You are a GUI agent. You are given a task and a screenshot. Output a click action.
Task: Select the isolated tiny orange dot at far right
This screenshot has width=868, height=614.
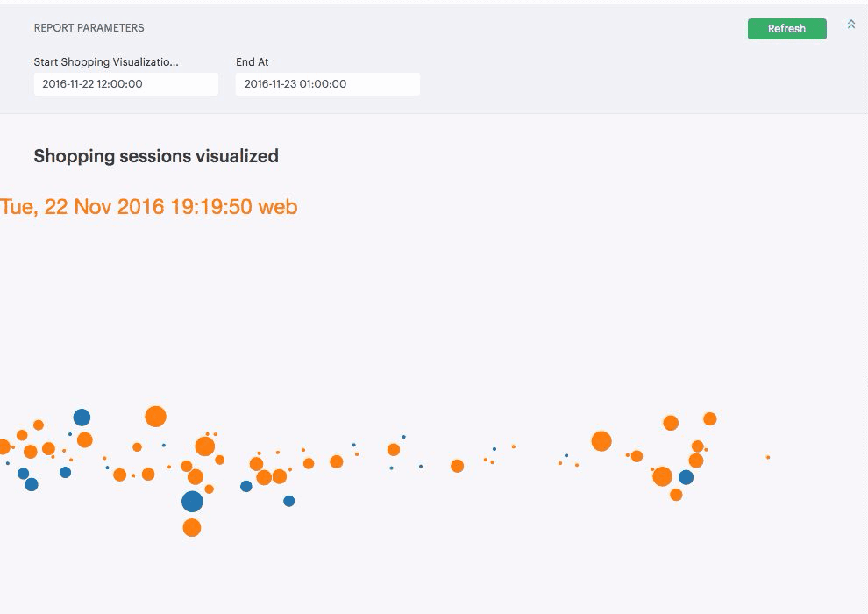point(768,457)
